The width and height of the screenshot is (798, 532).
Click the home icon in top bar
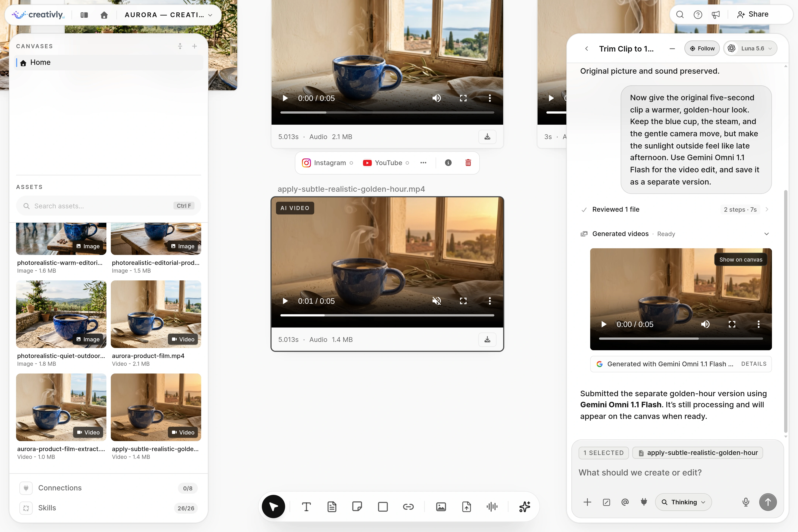point(104,15)
